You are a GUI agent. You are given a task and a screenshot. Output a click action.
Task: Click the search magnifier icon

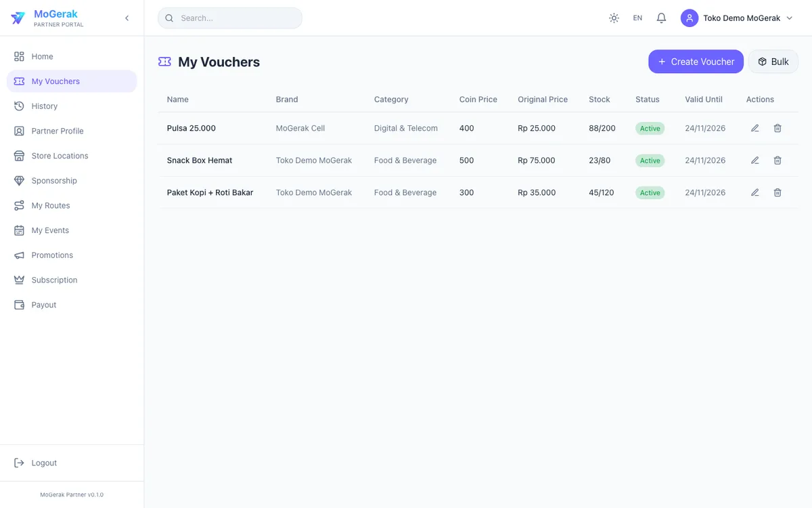click(x=169, y=18)
